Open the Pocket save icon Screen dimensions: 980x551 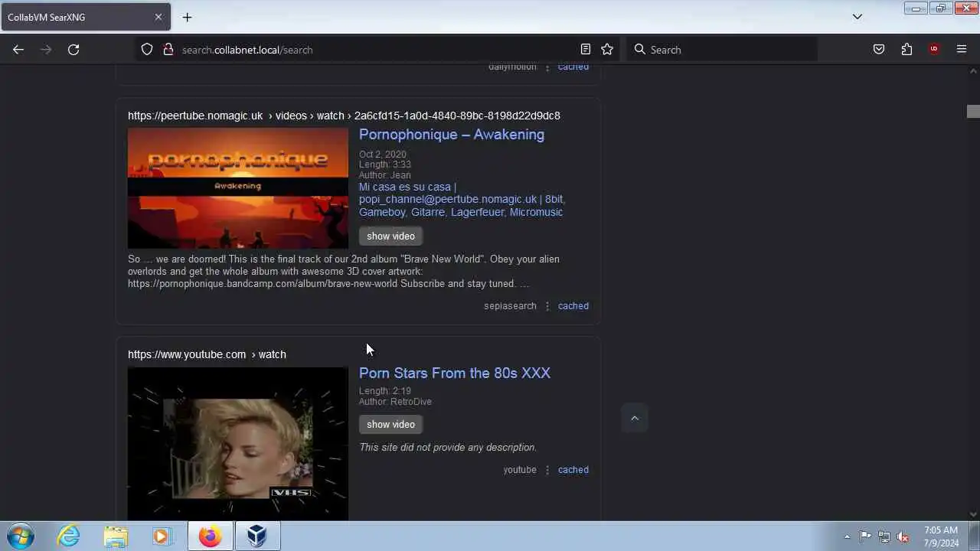[879, 50]
